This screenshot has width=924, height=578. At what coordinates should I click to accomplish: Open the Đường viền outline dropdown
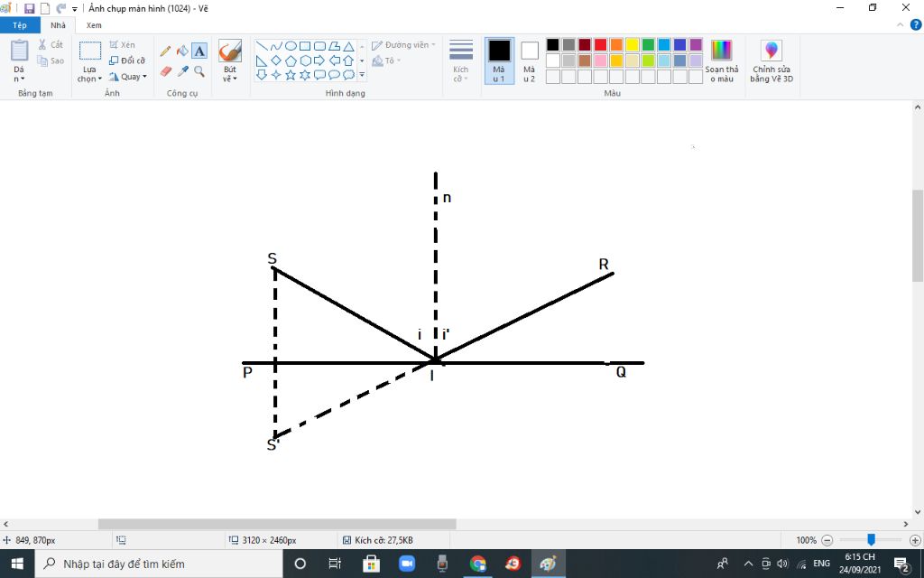(403, 45)
